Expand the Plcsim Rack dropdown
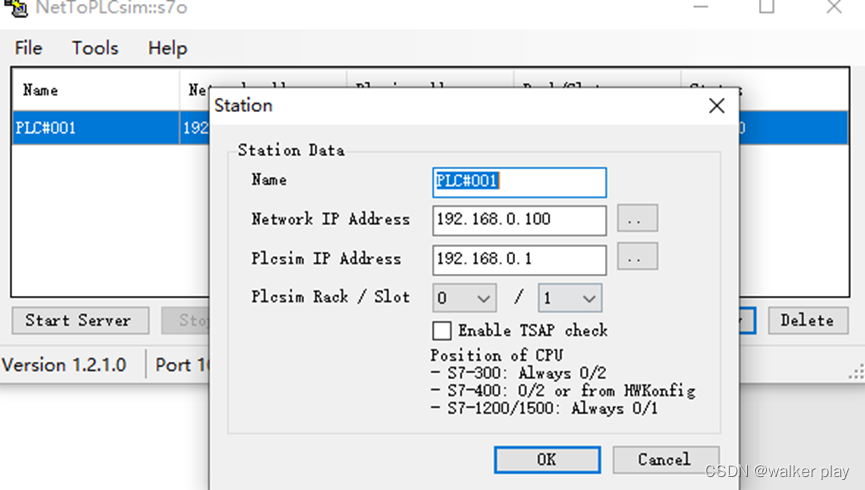865x490 pixels. pyautogui.click(x=464, y=298)
